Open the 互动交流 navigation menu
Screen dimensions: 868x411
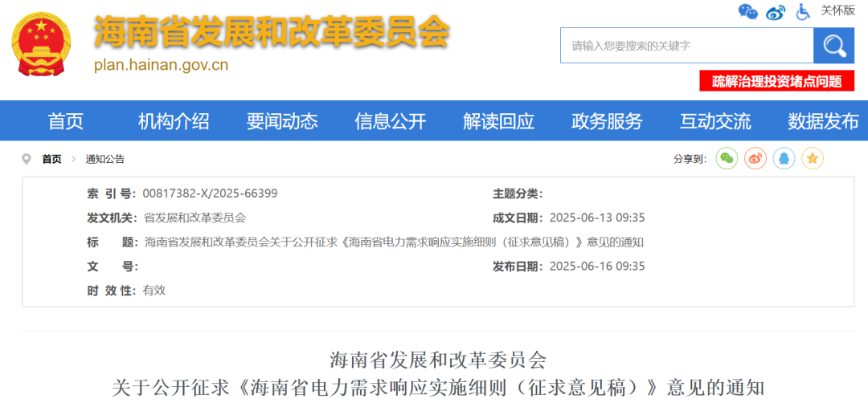tap(715, 120)
